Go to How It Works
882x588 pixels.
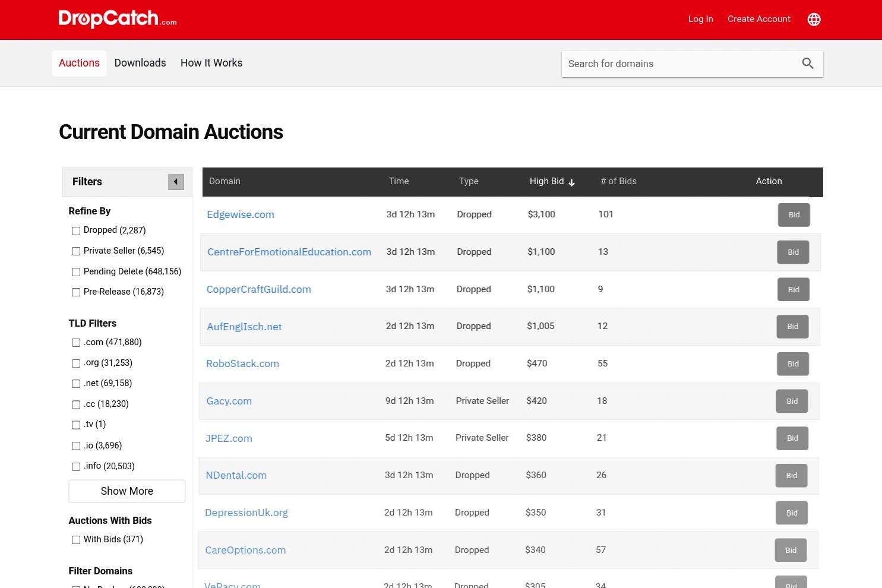point(211,63)
